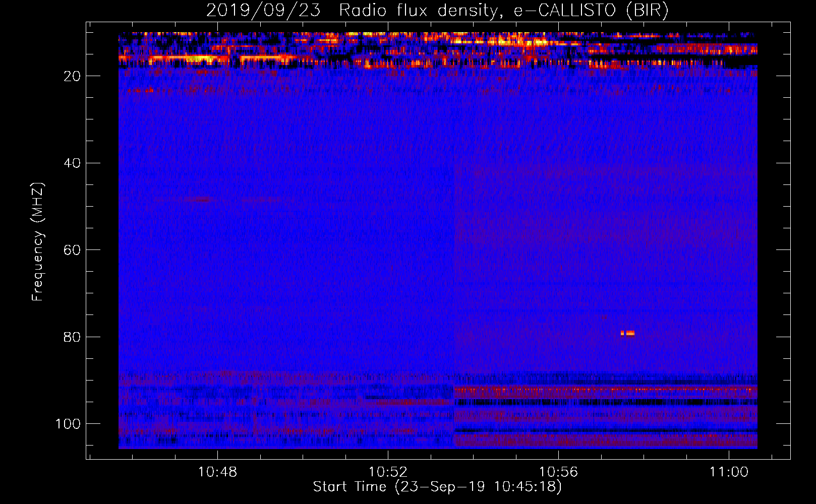Click the 100 MHz frequency label

click(x=68, y=424)
